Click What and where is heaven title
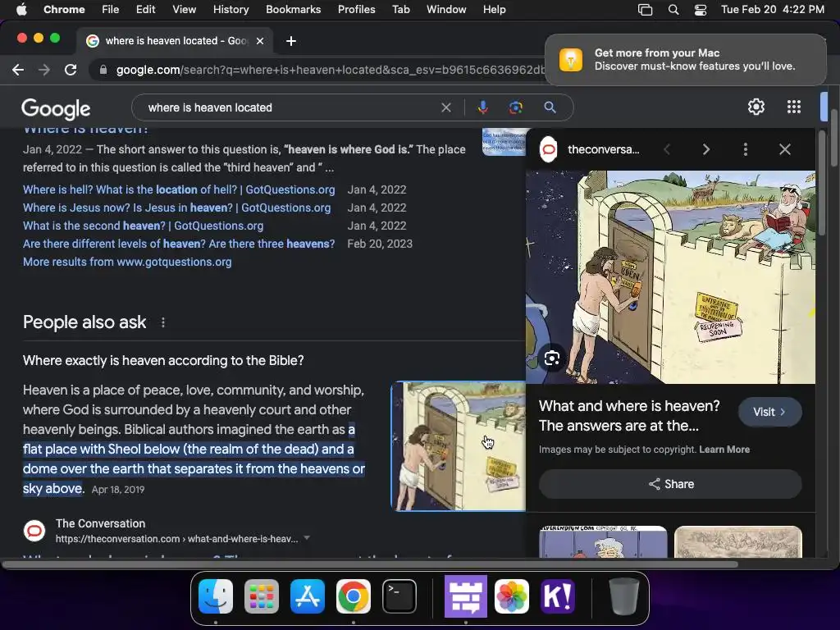The width and height of the screenshot is (840, 630). point(629,416)
